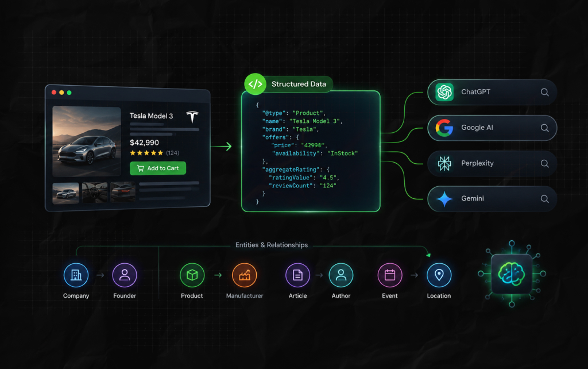Click the "availability": "InStock" code line
Screen dimensions: 588x369
pos(315,153)
